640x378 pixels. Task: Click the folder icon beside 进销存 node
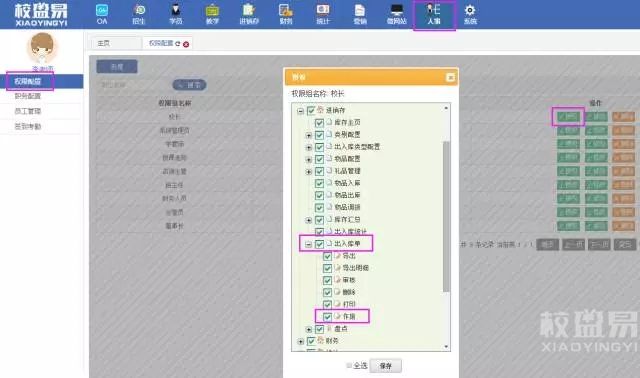[x=320, y=110]
